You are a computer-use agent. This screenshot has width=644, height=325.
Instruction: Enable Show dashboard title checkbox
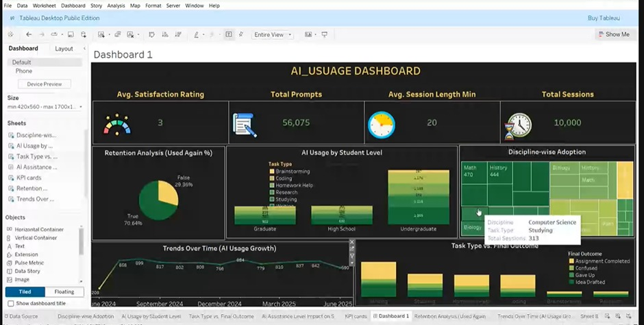click(x=10, y=303)
